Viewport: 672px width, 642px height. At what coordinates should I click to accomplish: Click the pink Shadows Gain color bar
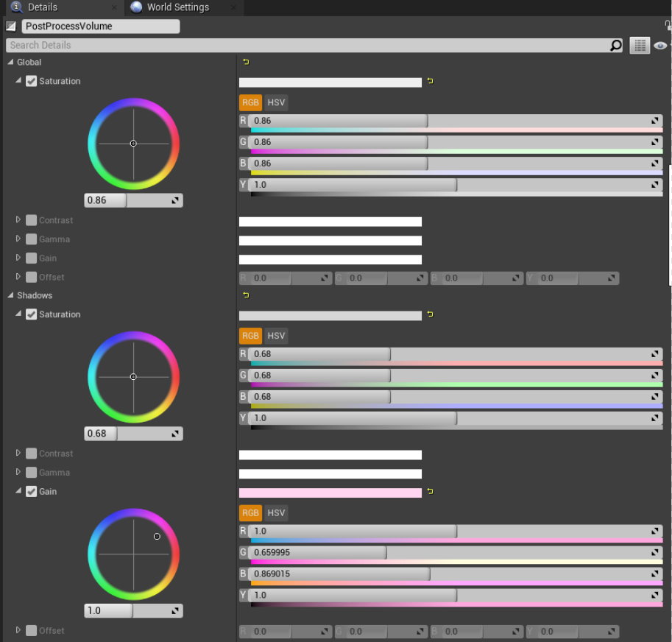[x=330, y=493]
